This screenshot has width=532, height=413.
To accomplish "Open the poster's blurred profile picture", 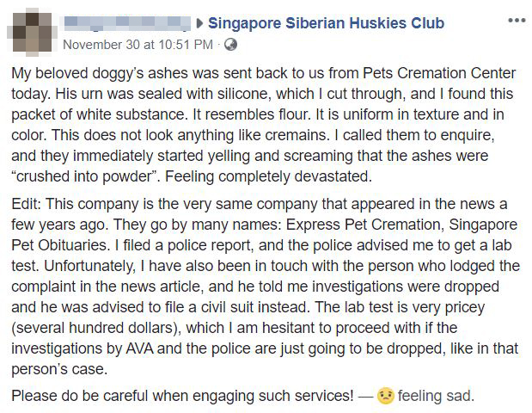I will coord(32,32).
